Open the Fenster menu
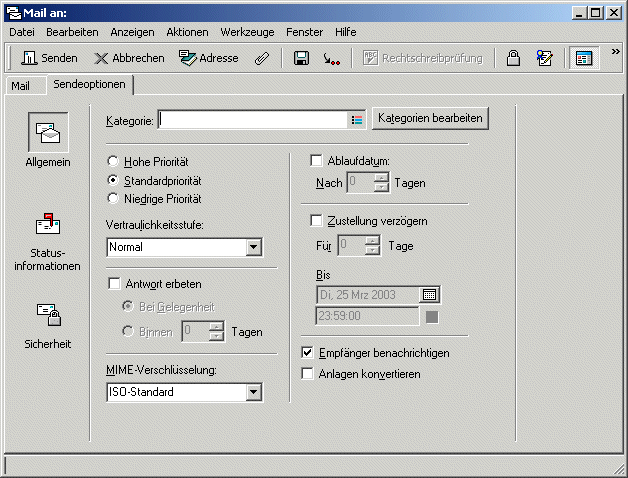The width and height of the screenshot is (628, 478). tap(304, 32)
